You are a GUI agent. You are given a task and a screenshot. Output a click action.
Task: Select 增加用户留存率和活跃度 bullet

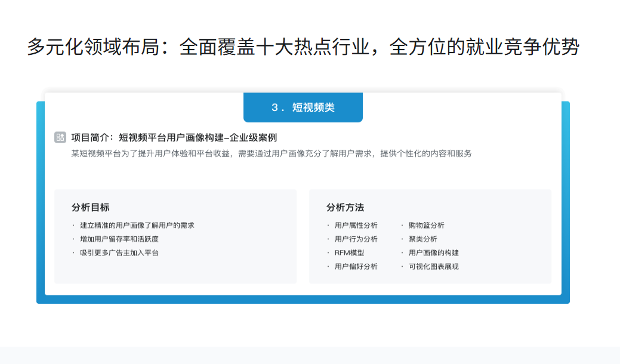click(119, 239)
